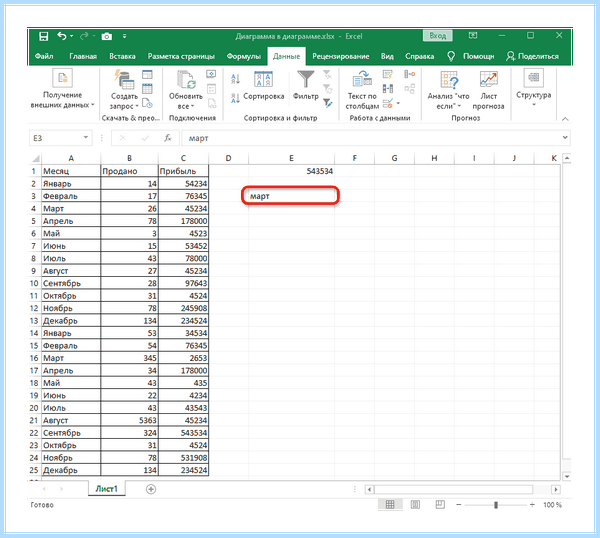Sort descending with the Z-to-A icon
Screen dimensions: 600x538
pyautogui.click(x=235, y=98)
